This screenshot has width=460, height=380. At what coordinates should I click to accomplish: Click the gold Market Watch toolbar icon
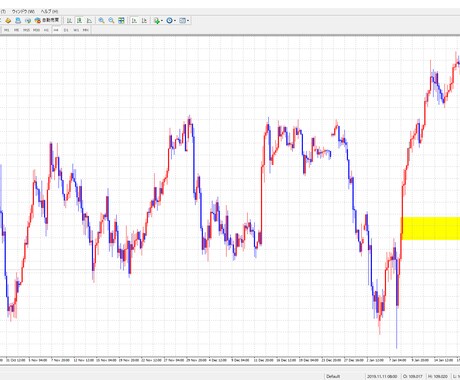coord(8,21)
